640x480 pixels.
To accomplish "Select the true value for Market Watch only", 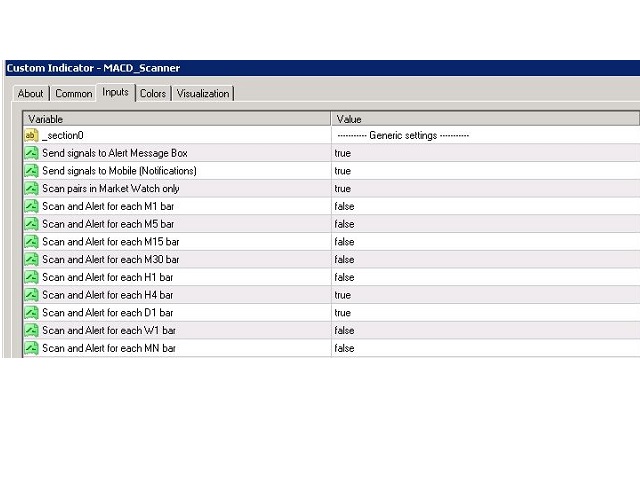I will click(486, 189).
